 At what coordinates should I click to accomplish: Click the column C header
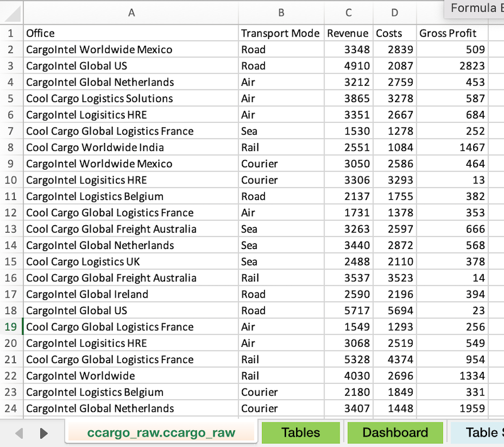pos(348,13)
